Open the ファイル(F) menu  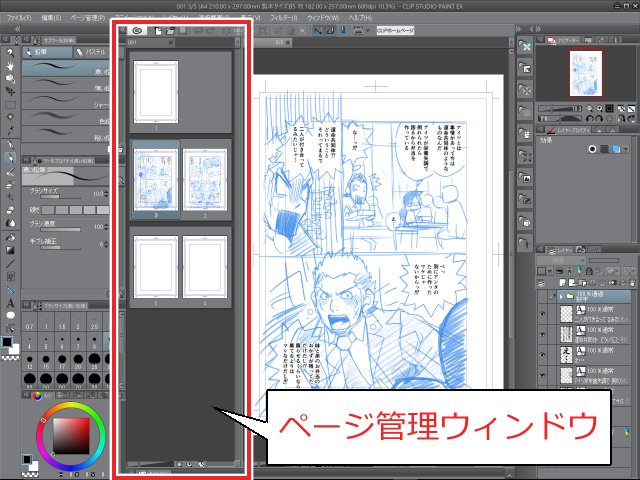[19, 18]
